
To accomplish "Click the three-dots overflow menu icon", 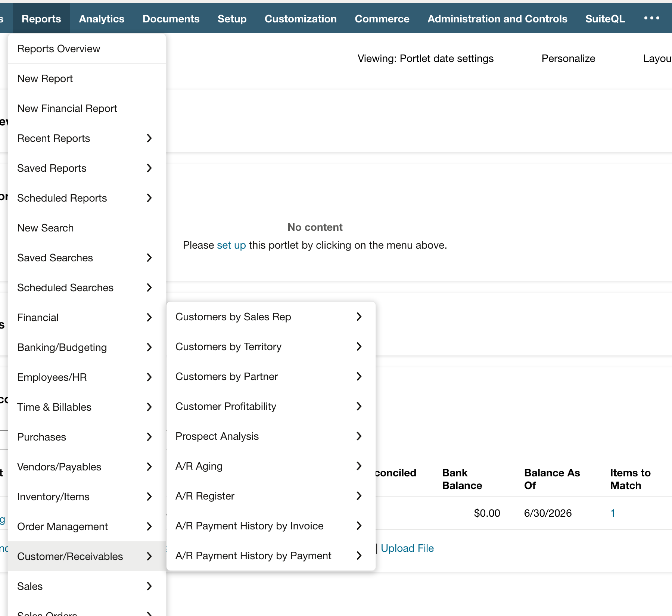I will [651, 18].
